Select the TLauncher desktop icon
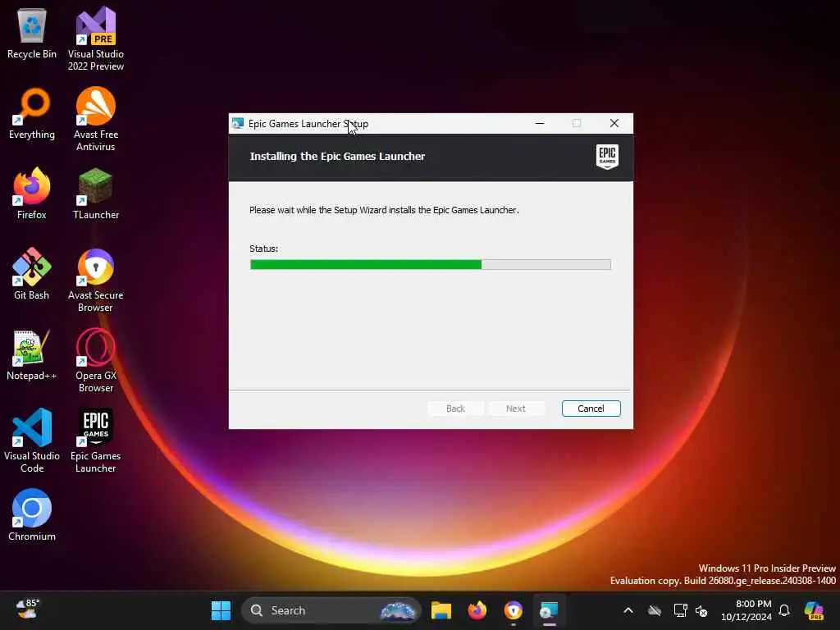840x630 pixels. point(96,194)
